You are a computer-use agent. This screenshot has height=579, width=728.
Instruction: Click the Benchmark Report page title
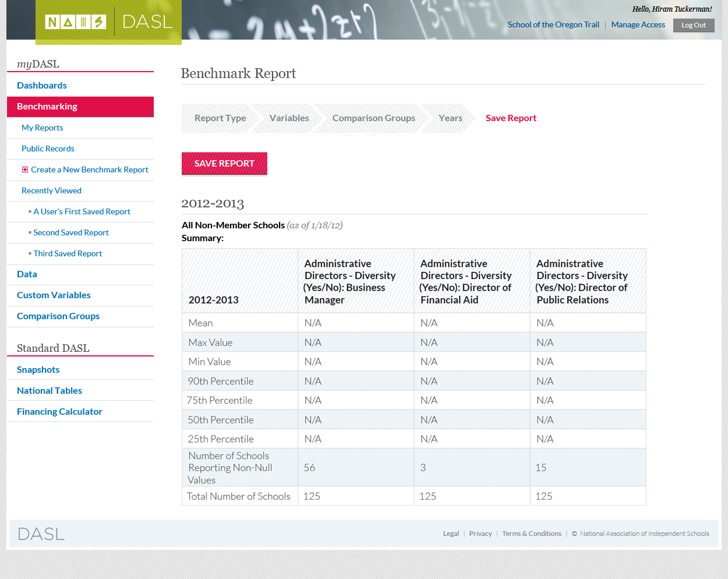click(x=238, y=73)
